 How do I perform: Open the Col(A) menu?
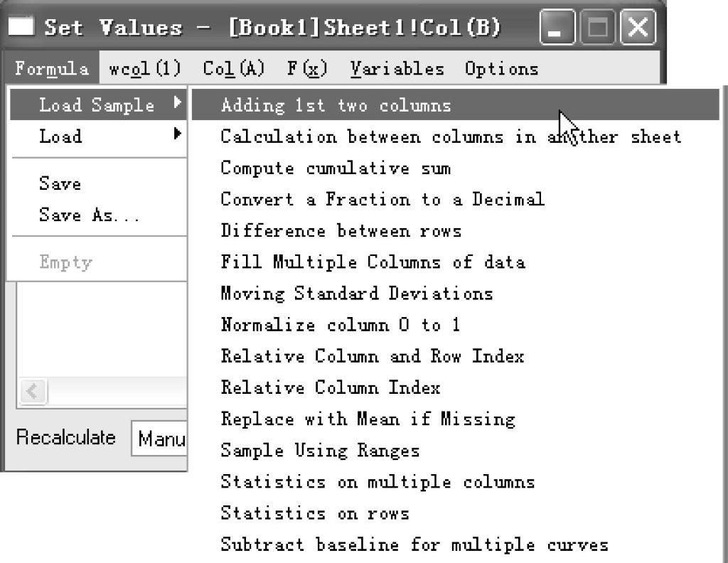click(233, 69)
